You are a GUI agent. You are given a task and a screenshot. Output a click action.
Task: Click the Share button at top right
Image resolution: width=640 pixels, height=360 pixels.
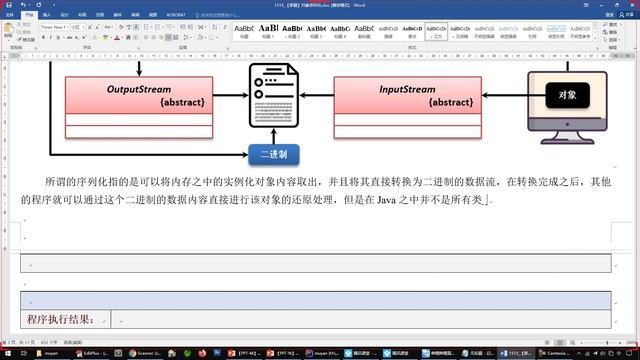[627, 15]
